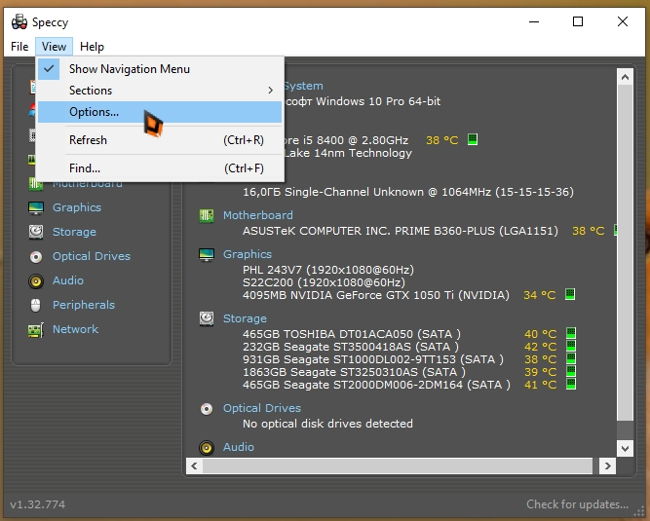Viewport: 650px width, 521px height.
Task: Close the open View menu
Action: click(54, 46)
